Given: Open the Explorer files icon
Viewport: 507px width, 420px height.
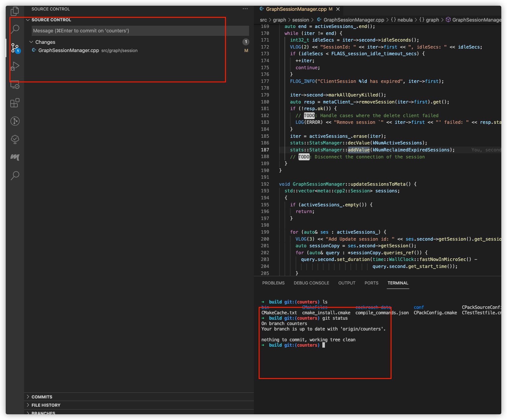Looking at the screenshot, I should point(15,11).
